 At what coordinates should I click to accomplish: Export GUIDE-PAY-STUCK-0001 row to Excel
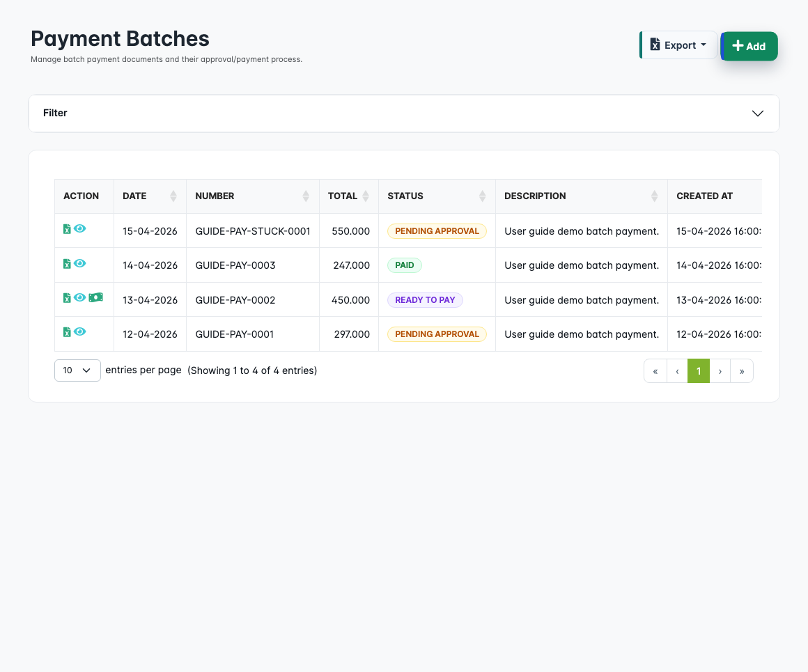pos(67,228)
